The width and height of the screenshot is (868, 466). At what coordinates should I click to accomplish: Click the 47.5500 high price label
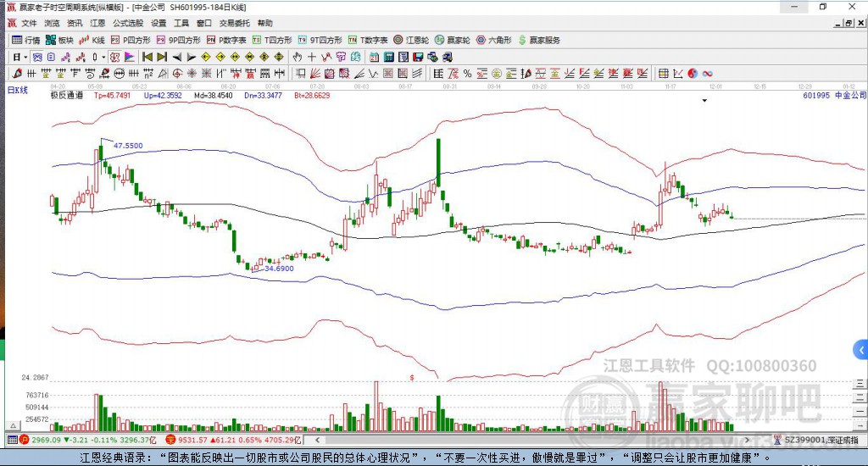click(x=128, y=146)
